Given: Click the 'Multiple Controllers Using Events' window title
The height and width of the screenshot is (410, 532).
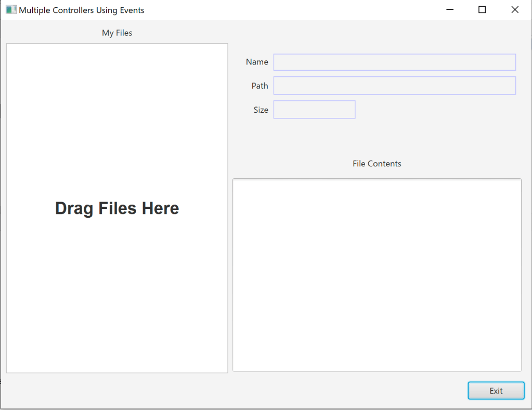Looking at the screenshot, I should point(82,10).
